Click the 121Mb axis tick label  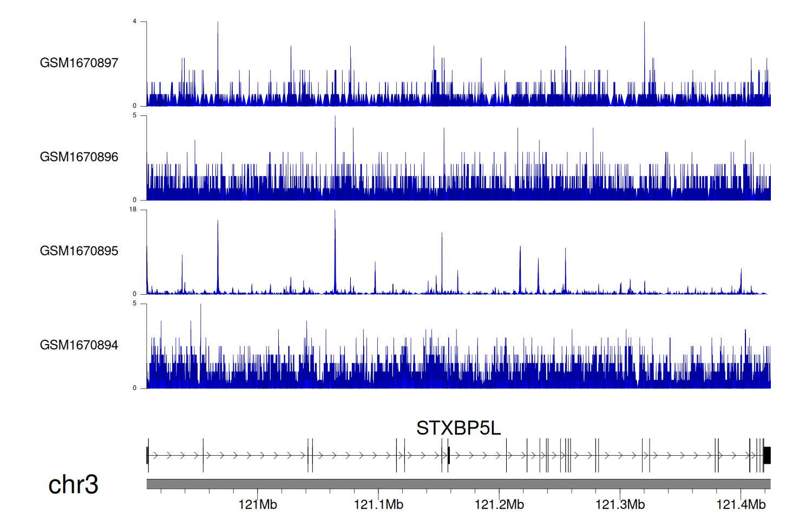[x=258, y=505]
